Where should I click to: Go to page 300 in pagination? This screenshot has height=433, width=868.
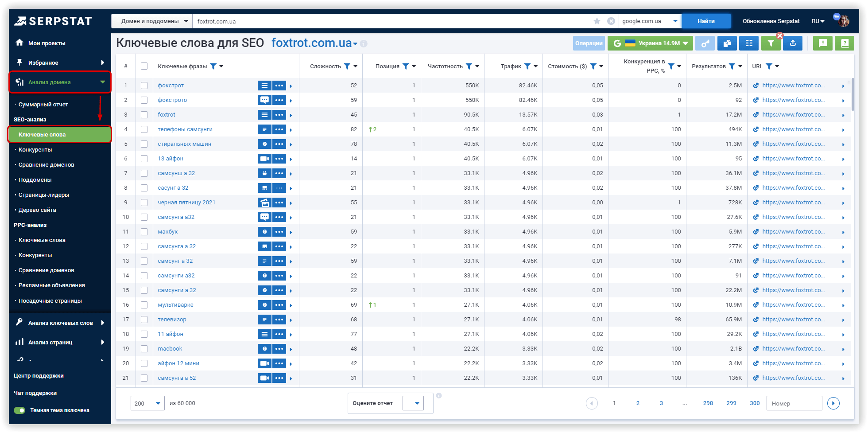[755, 403]
